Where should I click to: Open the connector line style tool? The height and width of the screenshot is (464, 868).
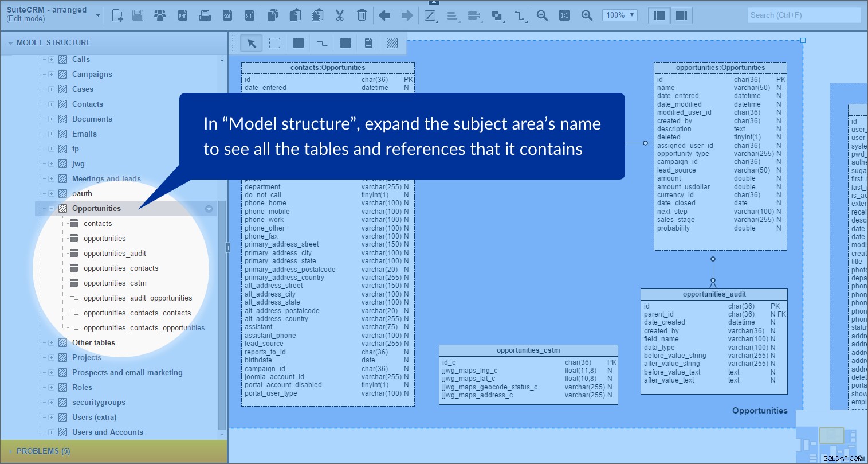[520, 15]
